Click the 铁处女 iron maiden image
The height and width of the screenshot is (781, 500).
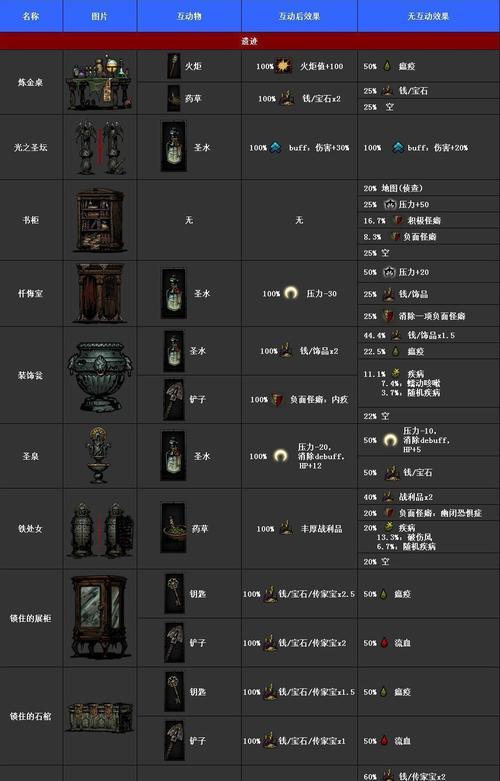pyautogui.click(x=100, y=529)
